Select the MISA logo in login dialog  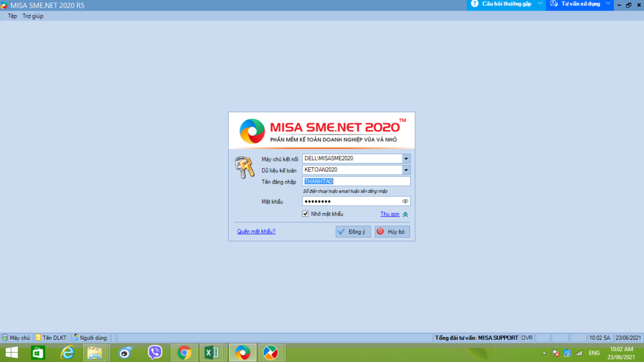tap(252, 131)
